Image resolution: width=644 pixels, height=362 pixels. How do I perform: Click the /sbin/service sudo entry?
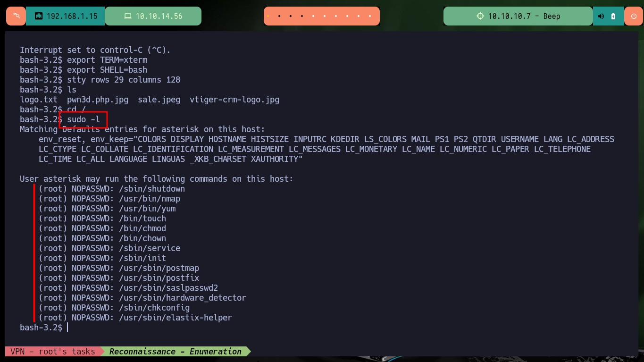[109, 248]
